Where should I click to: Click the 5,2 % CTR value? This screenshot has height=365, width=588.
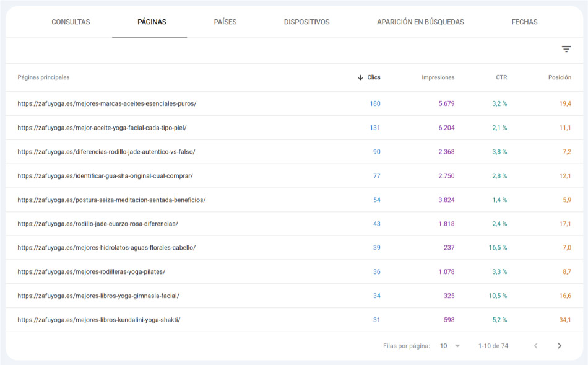pyautogui.click(x=499, y=320)
